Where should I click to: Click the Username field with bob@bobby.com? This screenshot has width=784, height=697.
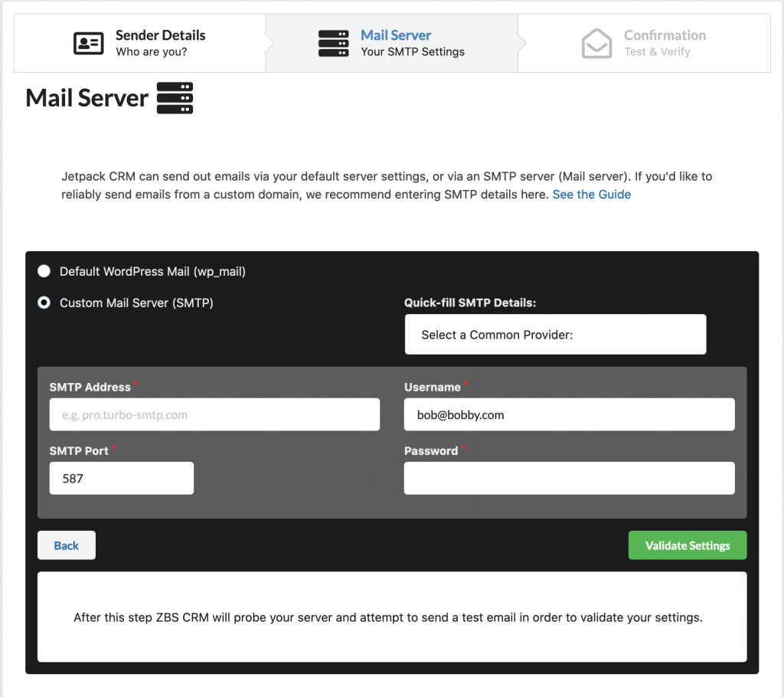point(570,414)
